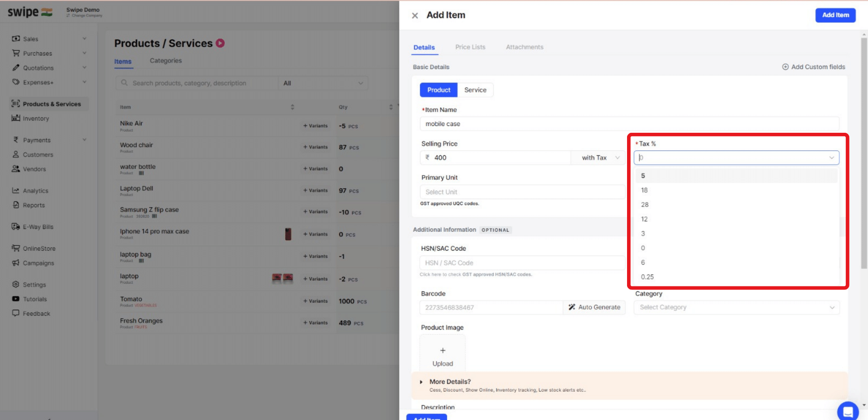The width and height of the screenshot is (868, 420).
Task: Click the Settings gear icon
Action: point(16,285)
